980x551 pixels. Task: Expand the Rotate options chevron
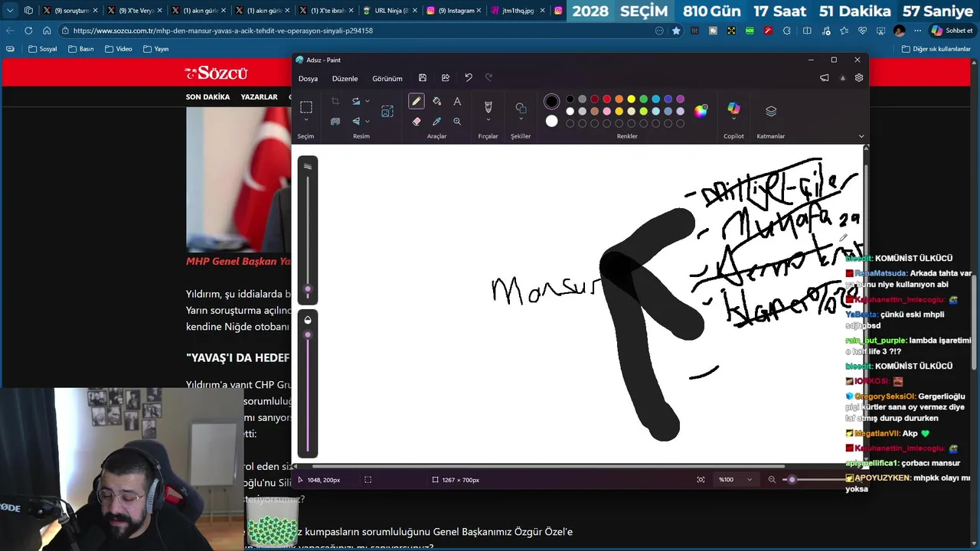click(x=367, y=101)
